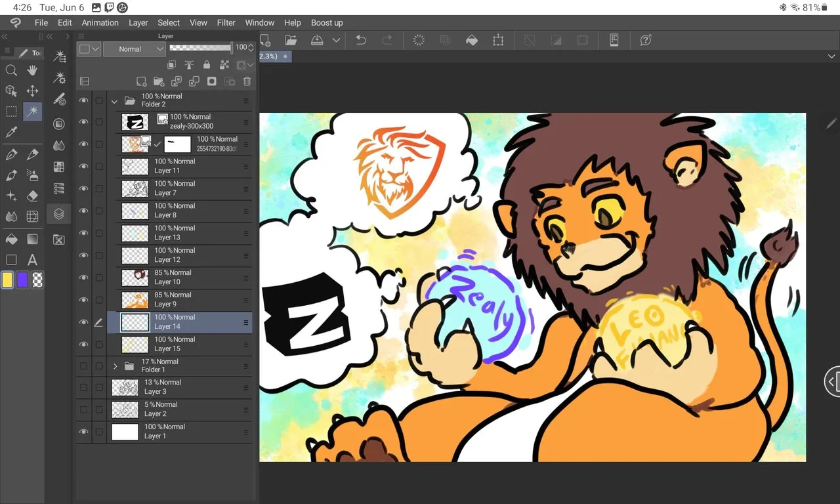Viewport: 840px width, 504px height.
Task: Create a new raster layer
Action: pos(141,81)
